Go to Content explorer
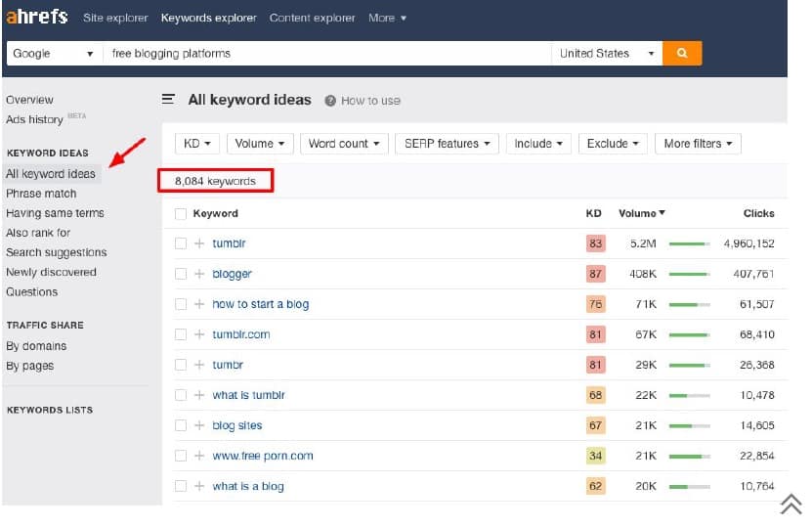The width and height of the screenshot is (812, 528). [313, 19]
